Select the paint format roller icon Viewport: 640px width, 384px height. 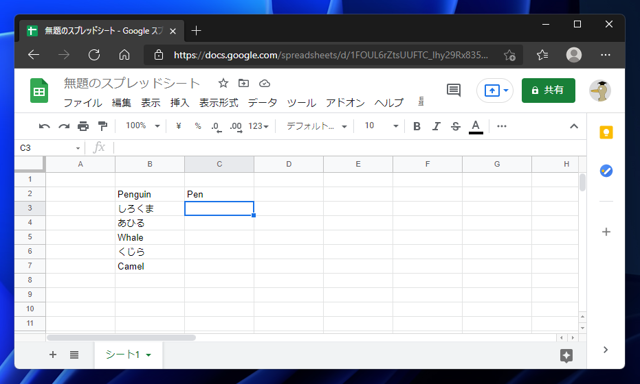(102, 126)
